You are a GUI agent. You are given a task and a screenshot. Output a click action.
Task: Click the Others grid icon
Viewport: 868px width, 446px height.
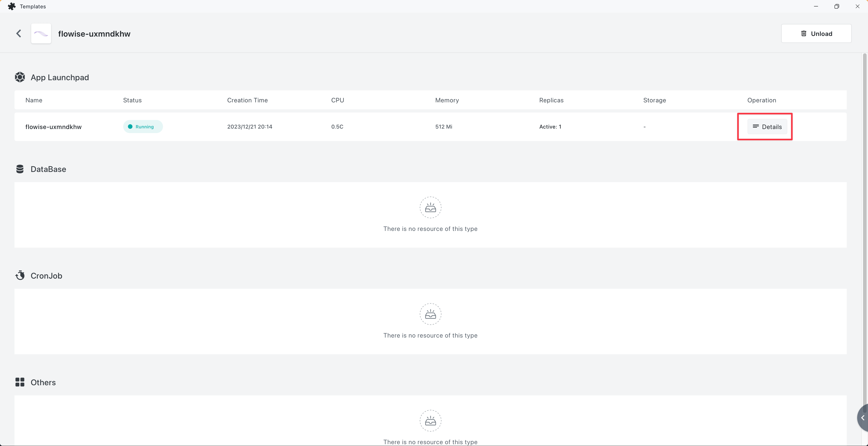pyautogui.click(x=20, y=382)
